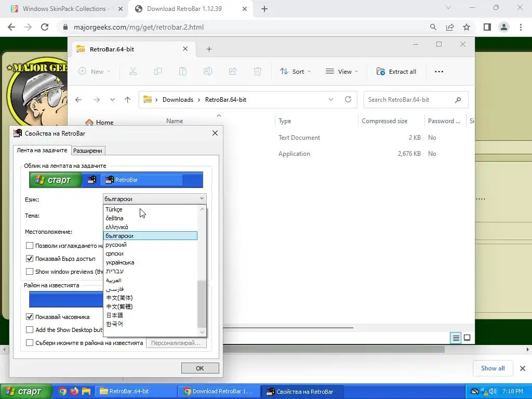Open the Език language combo box
This screenshot has width=532, height=399.
[154, 199]
